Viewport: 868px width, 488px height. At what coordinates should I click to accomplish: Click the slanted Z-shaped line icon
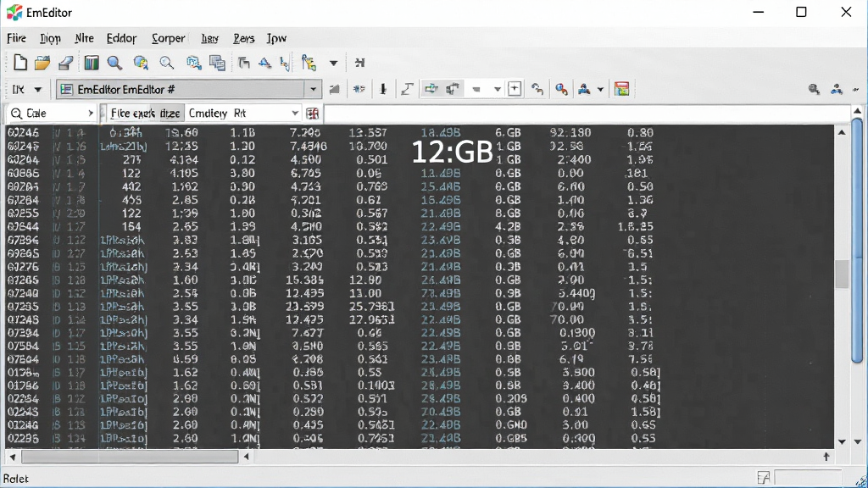tap(407, 89)
